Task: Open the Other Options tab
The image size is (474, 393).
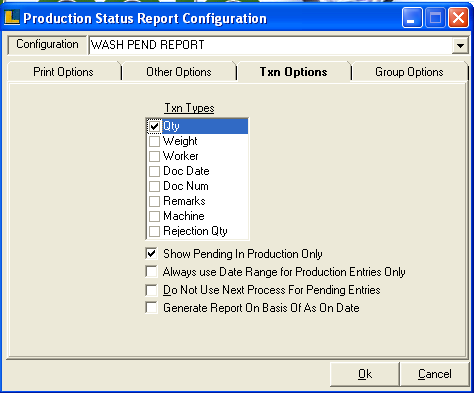Action: [179, 72]
